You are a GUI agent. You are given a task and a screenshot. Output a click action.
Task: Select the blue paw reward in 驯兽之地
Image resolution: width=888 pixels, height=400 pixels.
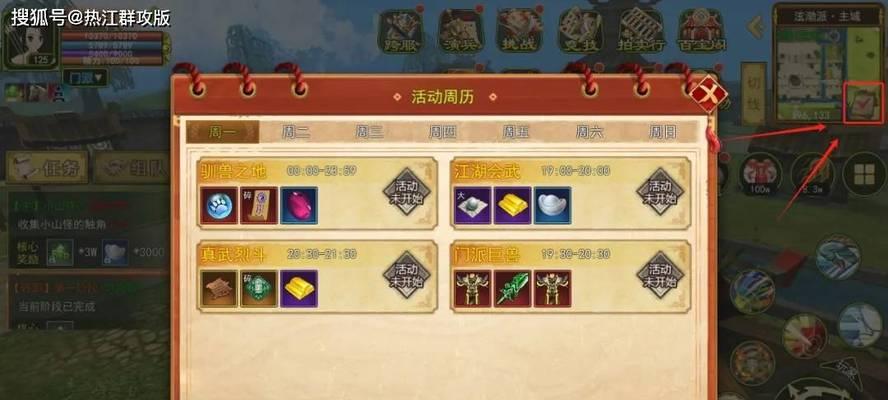[219, 206]
